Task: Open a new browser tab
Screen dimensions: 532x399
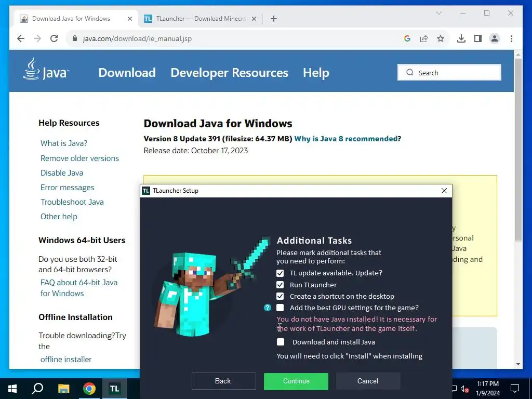Action: (273, 19)
